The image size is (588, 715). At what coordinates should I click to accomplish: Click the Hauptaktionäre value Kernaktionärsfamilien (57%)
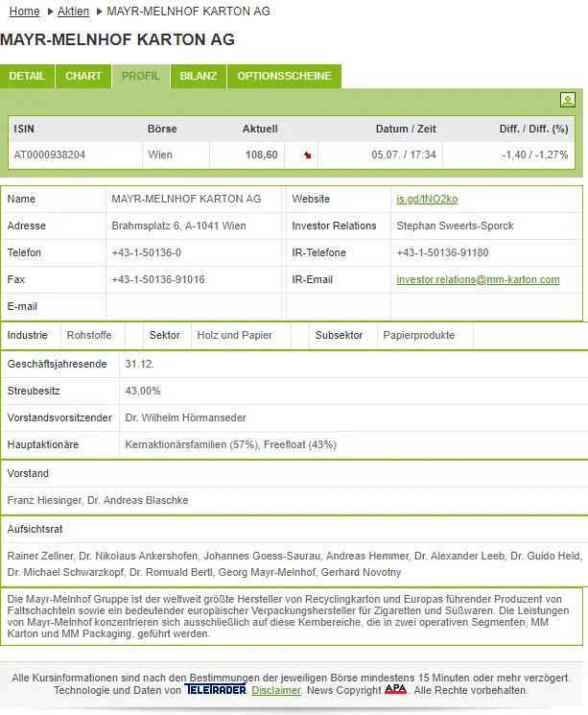click(192, 444)
